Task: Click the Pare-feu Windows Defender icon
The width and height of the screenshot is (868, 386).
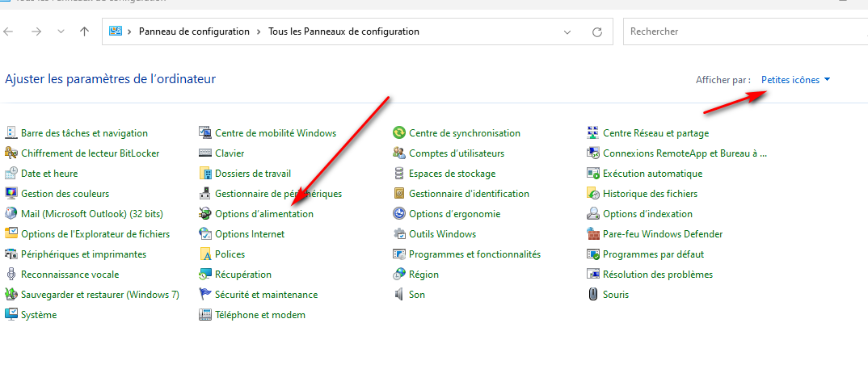Action: pos(593,234)
